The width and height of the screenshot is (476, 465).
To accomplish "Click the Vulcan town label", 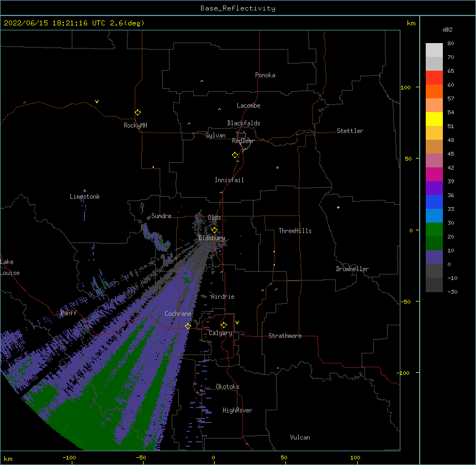I will click(300, 437).
